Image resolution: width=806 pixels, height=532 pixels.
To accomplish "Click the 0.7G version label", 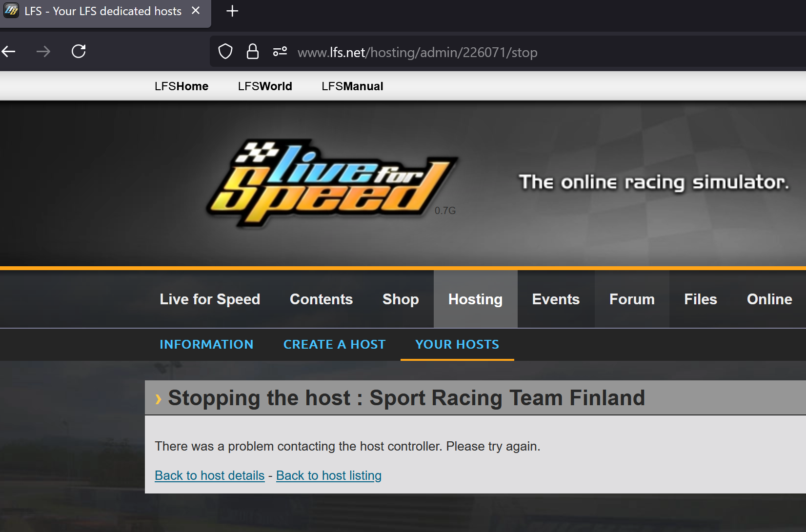I will (445, 211).
